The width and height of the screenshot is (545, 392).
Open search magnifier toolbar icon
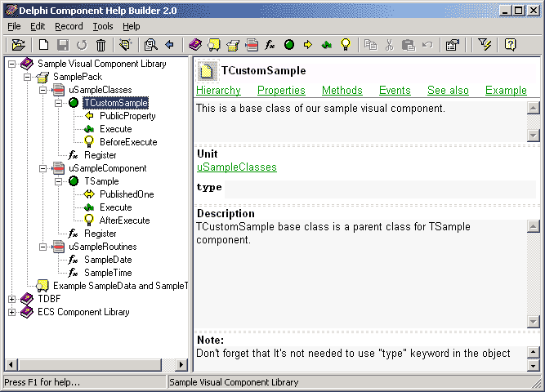(x=150, y=45)
